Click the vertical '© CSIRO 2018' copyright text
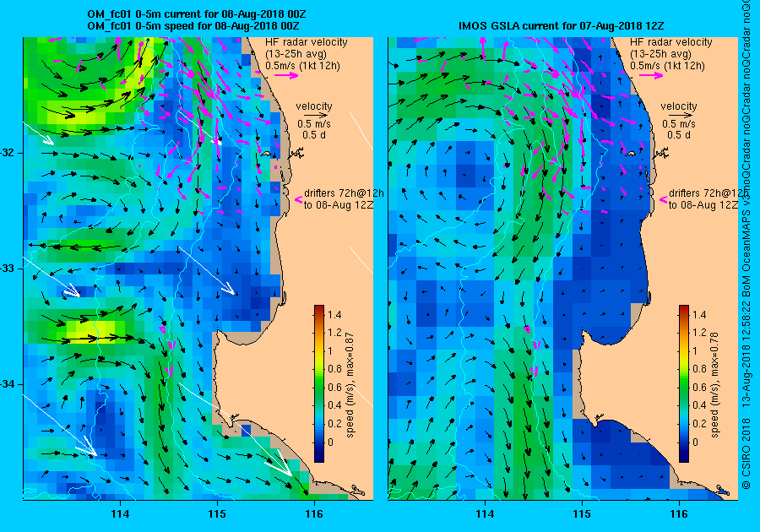This screenshot has width=760, height=532. click(746, 454)
